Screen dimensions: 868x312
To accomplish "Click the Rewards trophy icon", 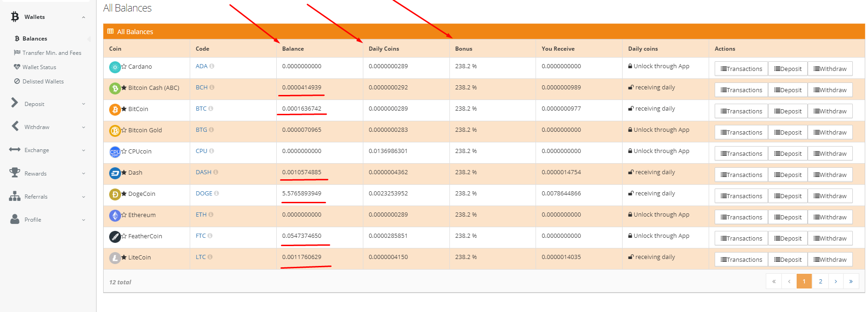I will 15,173.
